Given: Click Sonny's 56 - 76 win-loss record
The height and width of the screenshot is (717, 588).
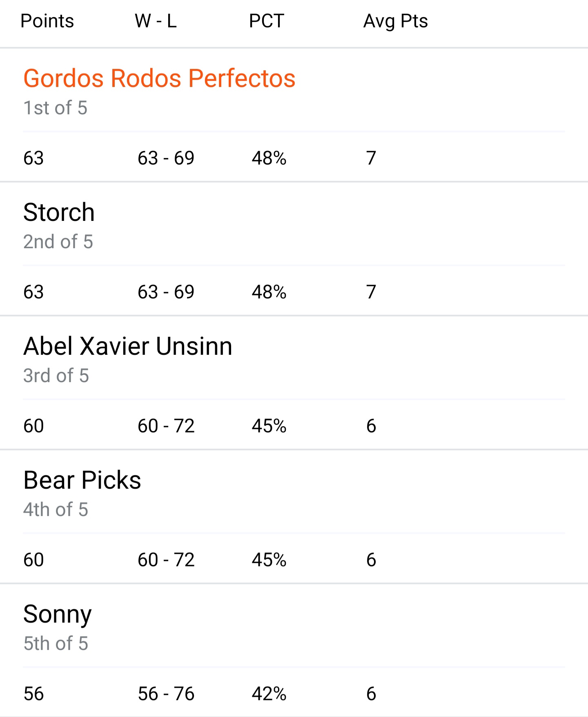Looking at the screenshot, I should coord(166,694).
